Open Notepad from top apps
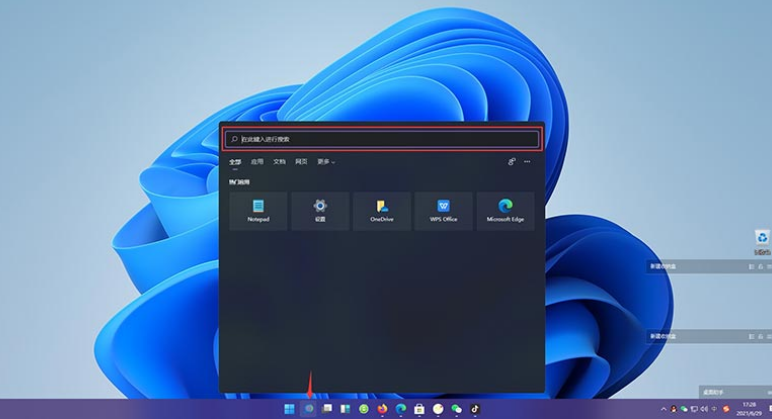The width and height of the screenshot is (772, 419). click(x=258, y=211)
